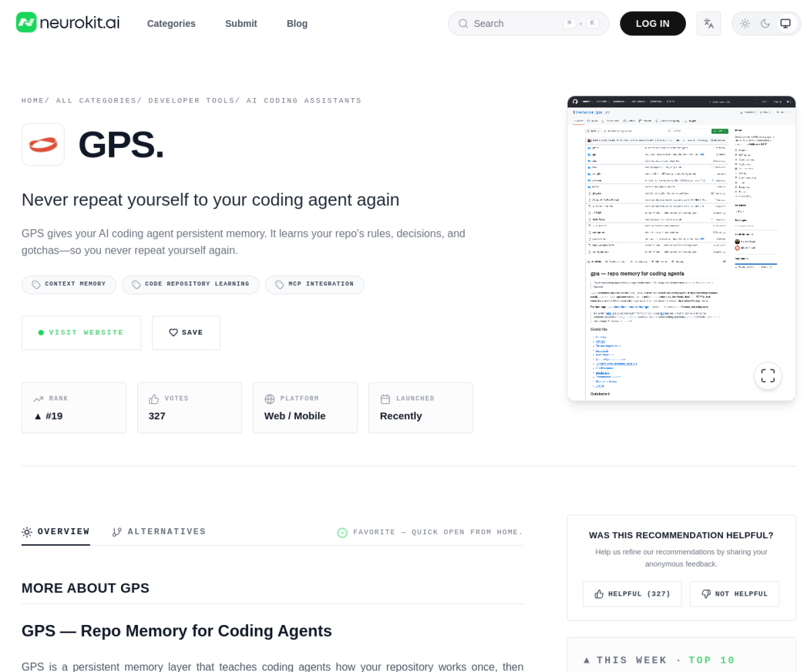Click the Web / Mobile platform value
Viewport: 807px width, 672px height.
[295, 416]
